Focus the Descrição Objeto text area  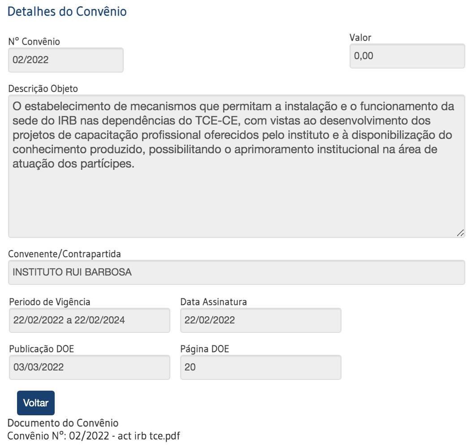click(x=237, y=166)
